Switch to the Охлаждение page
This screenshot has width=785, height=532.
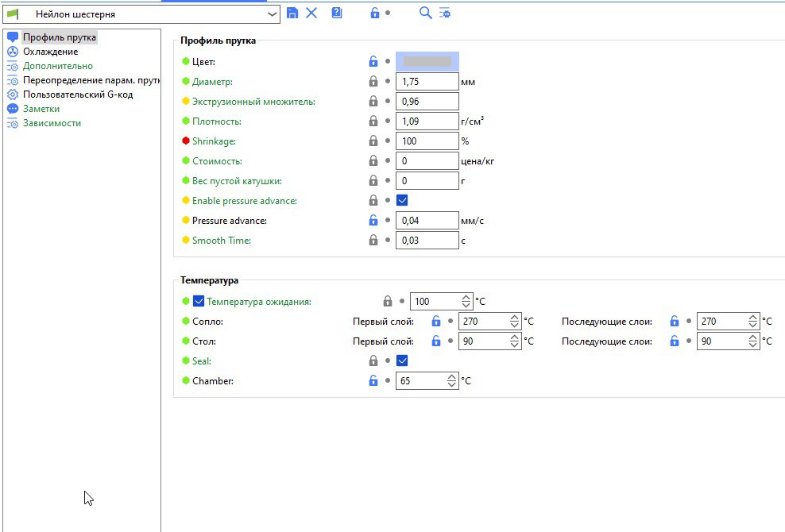point(50,52)
